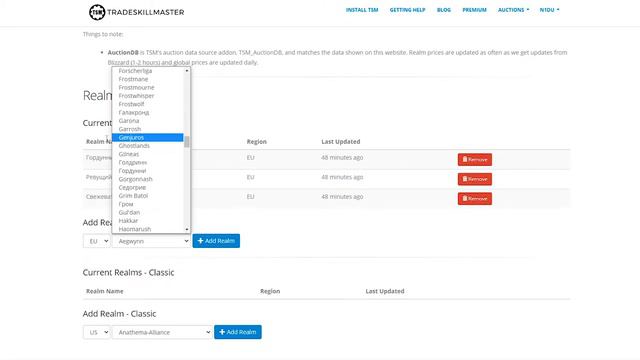This screenshot has height=360, width=640.
Task: Select Frostwolf in the realm list
Action: click(x=147, y=104)
